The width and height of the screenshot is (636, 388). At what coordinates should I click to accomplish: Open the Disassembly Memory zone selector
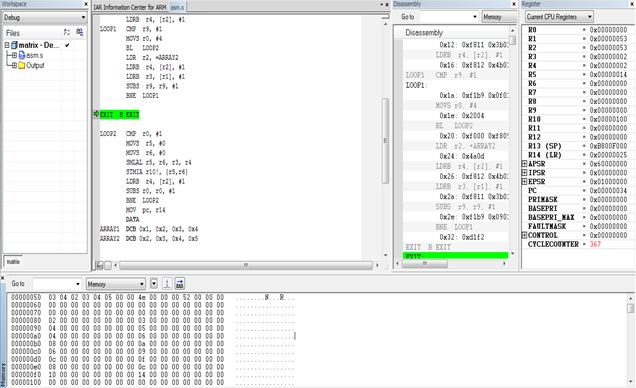pyautogui.click(x=499, y=17)
